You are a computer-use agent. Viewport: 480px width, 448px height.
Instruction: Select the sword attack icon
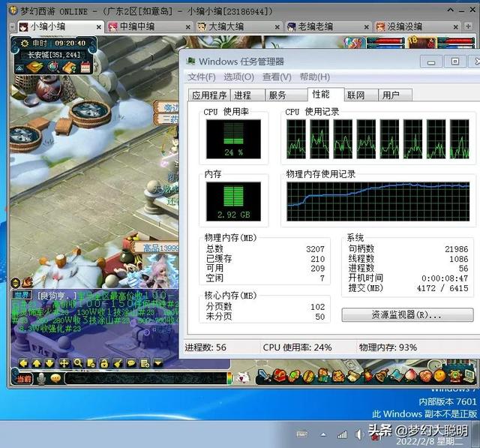pos(264,376)
